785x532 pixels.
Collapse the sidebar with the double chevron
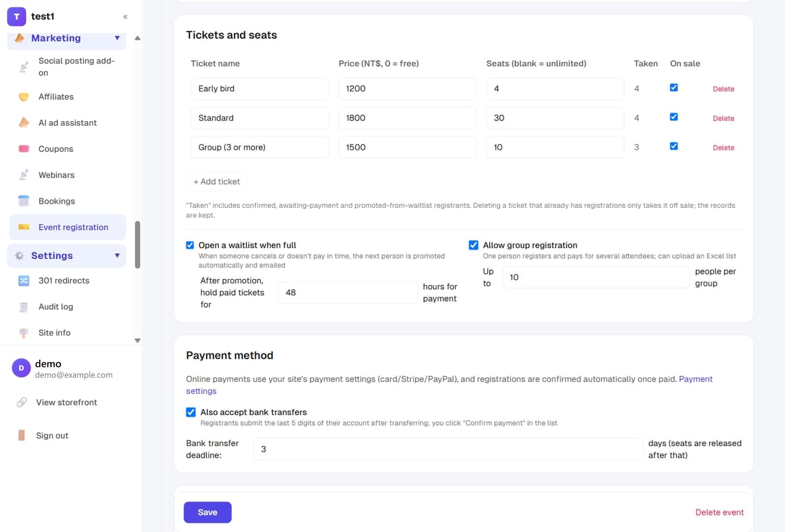pos(125,17)
